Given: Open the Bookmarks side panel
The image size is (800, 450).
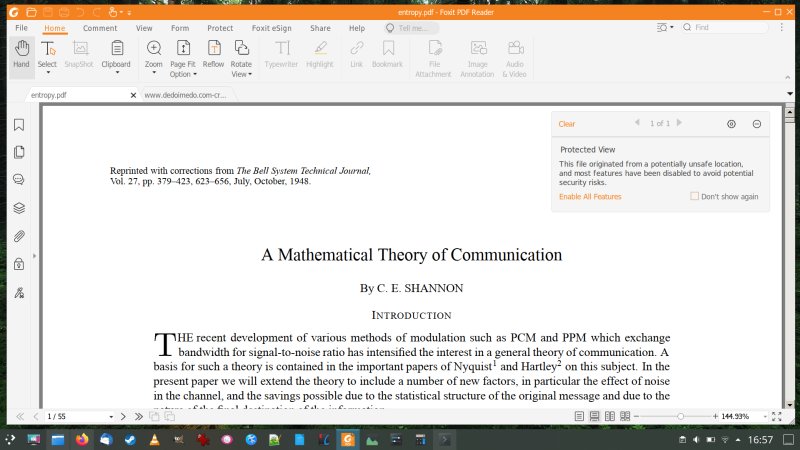Looking at the screenshot, I should (19, 125).
